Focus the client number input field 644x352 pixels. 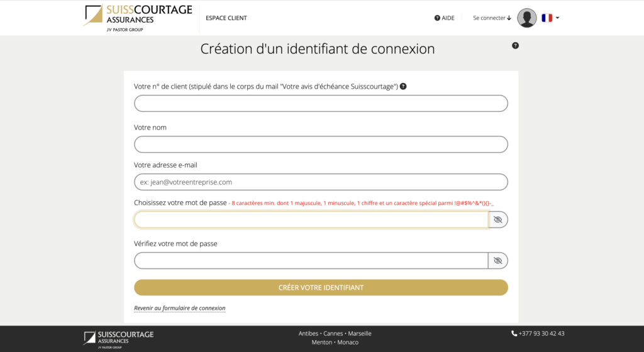pos(321,104)
